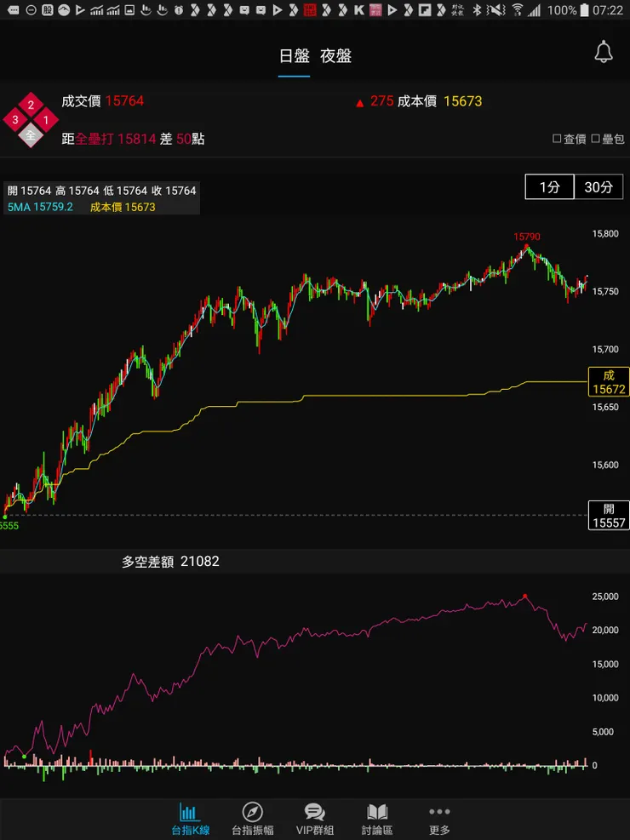Tap the 07:22 status bar clock
The height and width of the screenshot is (840, 630).
(608, 9)
